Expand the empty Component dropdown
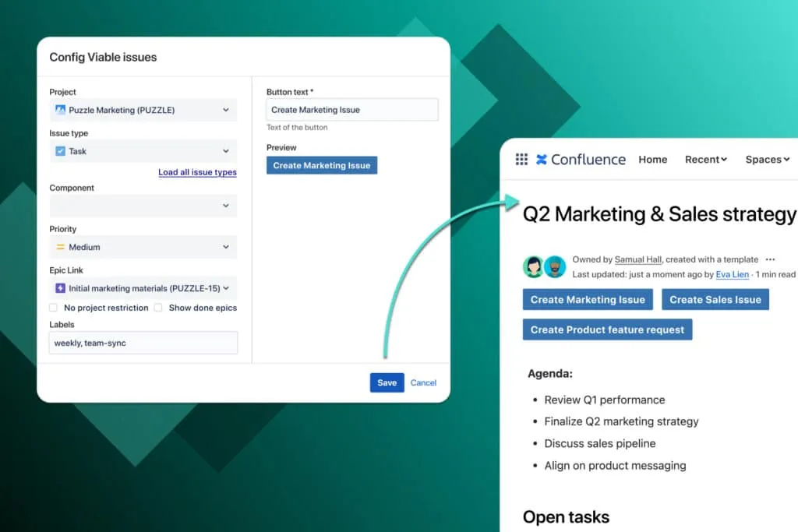798x532 pixels. (143, 206)
